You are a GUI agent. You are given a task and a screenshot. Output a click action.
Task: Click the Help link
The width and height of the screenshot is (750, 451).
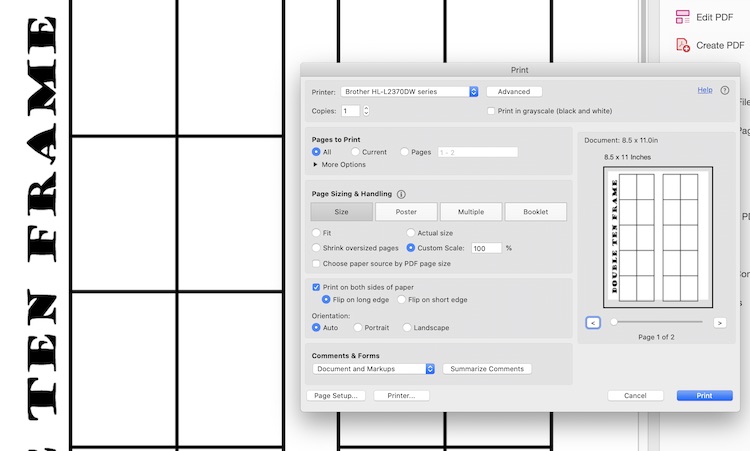[x=705, y=90]
